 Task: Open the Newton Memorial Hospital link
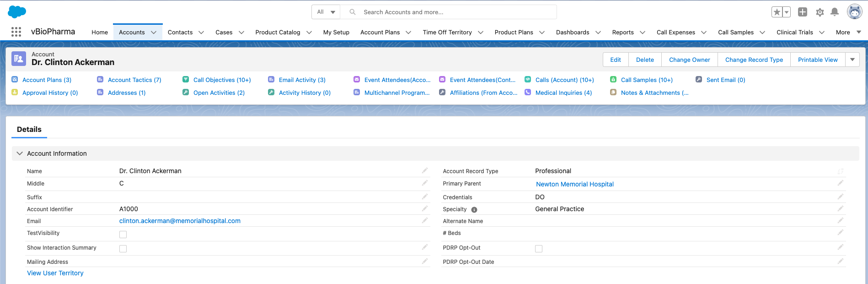coord(574,184)
